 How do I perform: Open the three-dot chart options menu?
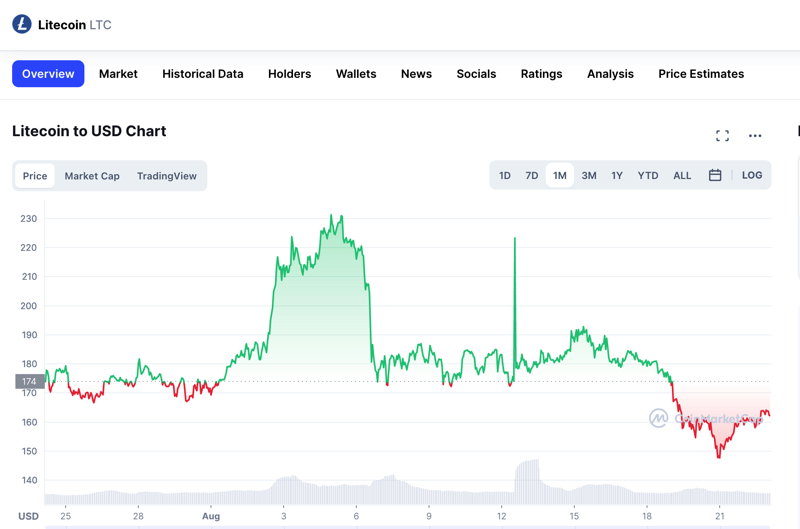pyautogui.click(x=755, y=135)
